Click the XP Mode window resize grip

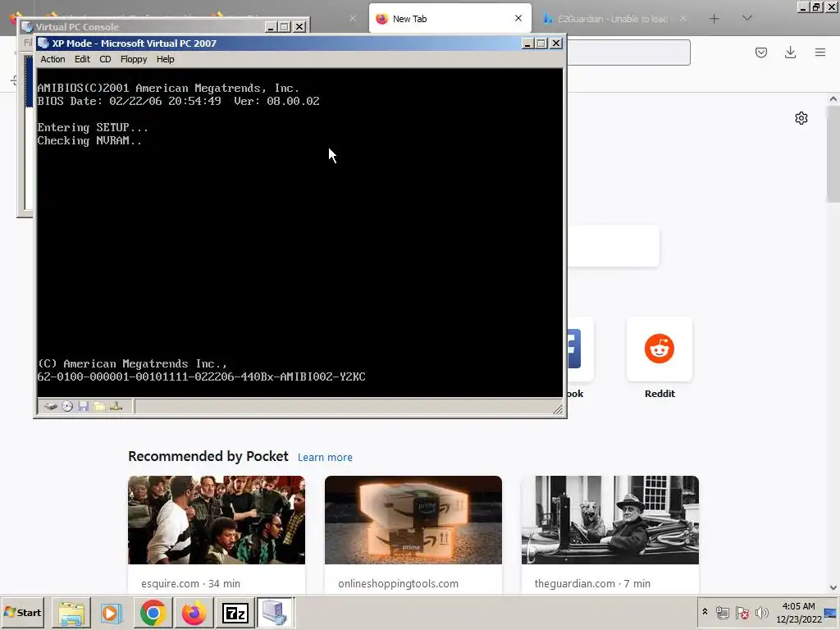click(558, 409)
